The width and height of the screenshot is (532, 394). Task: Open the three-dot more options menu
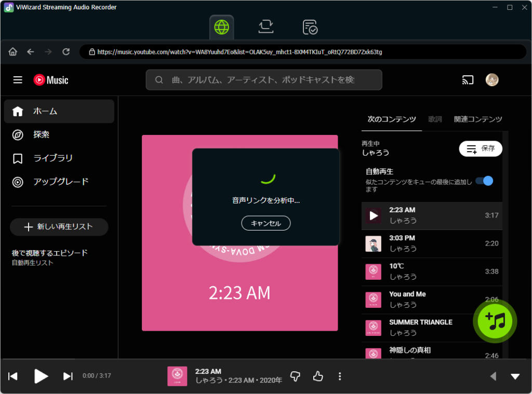tap(340, 376)
